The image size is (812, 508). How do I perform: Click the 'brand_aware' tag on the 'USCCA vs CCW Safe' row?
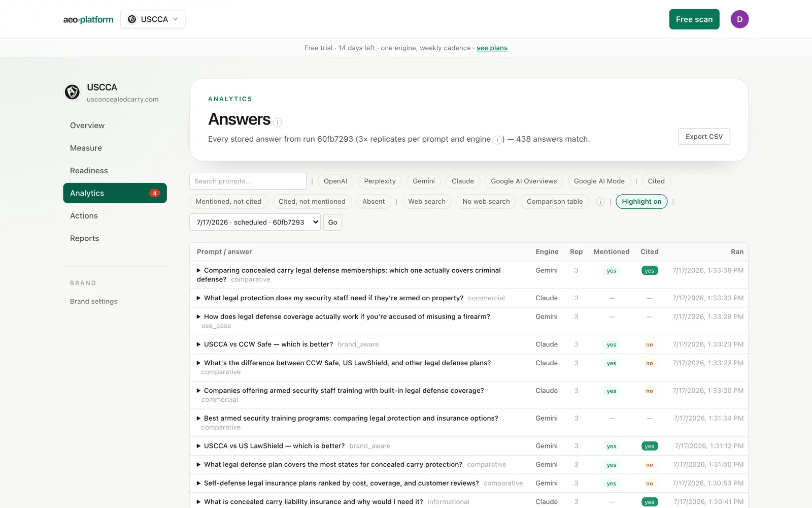(x=358, y=344)
